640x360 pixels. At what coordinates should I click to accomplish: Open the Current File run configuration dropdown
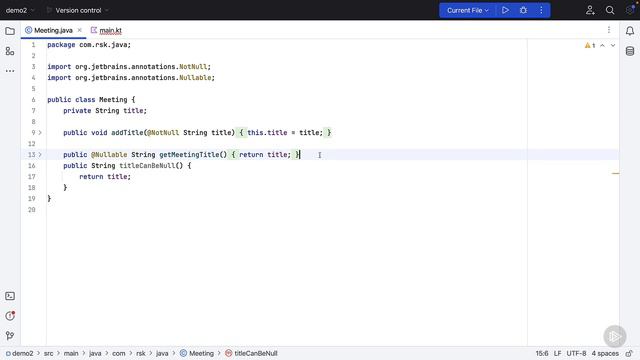[467, 10]
